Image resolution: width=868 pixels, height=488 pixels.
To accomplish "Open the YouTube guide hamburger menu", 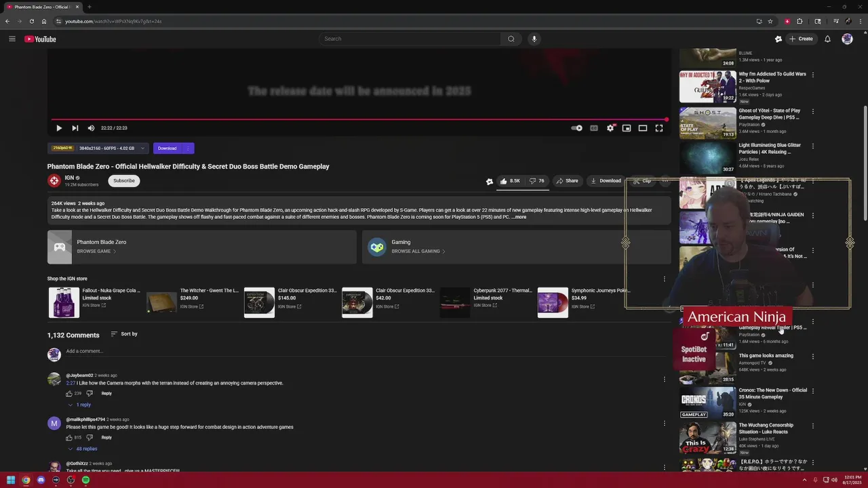I will (x=12, y=39).
